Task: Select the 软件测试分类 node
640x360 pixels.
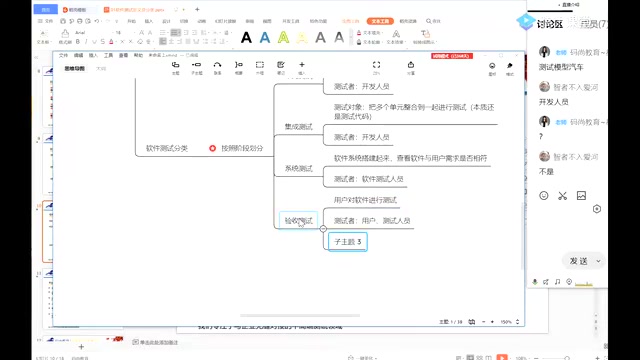Action: coord(167,148)
